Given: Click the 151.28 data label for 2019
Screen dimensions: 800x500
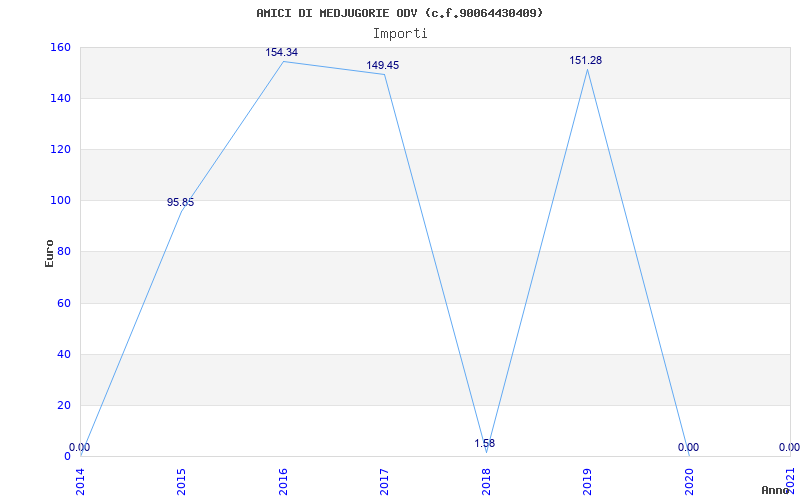Looking at the screenshot, I should [x=586, y=61].
